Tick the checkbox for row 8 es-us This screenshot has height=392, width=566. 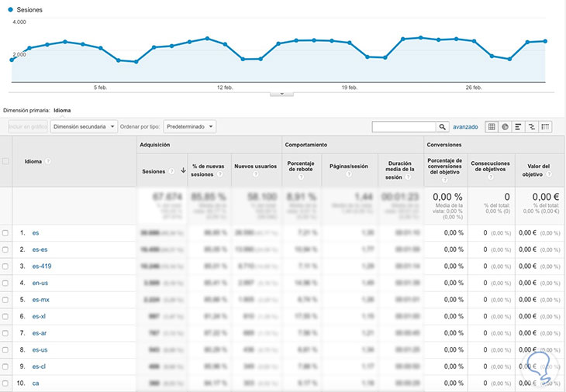tap(5, 350)
